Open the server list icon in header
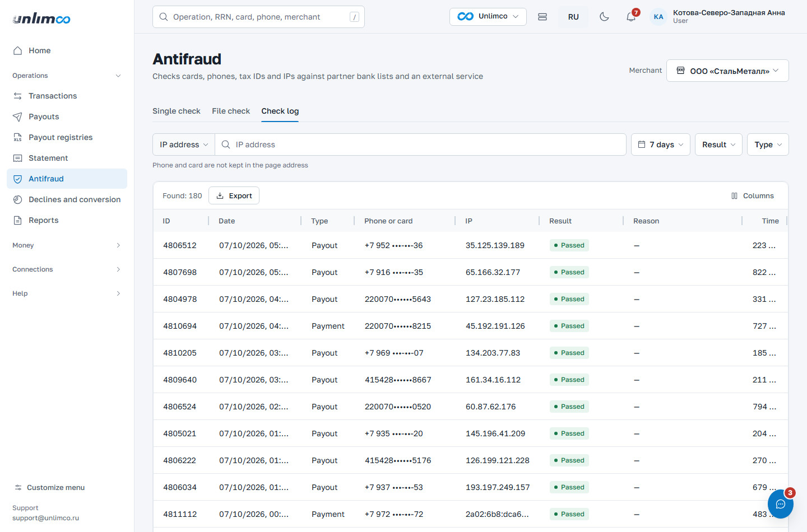The width and height of the screenshot is (807, 532). [x=542, y=17]
